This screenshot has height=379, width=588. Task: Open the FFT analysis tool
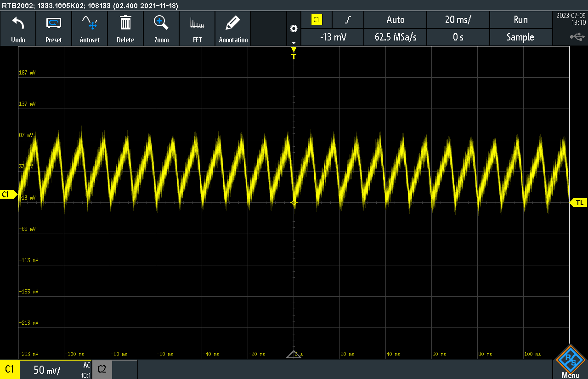tap(197, 29)
